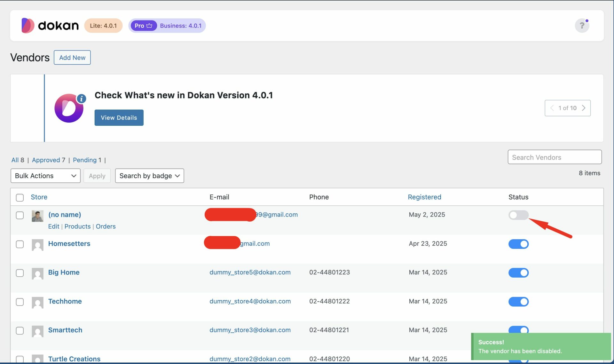The height and width of the screenshot is (364, 614).
Task: Click phone number 02-44801222
Action: (x=329, y=301)
